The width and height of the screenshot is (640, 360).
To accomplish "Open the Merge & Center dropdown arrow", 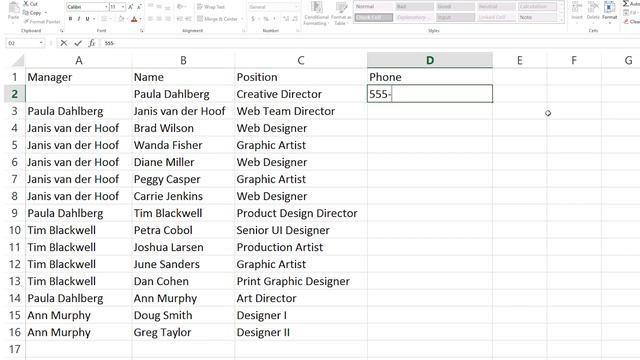I will [x=242, y=19].
